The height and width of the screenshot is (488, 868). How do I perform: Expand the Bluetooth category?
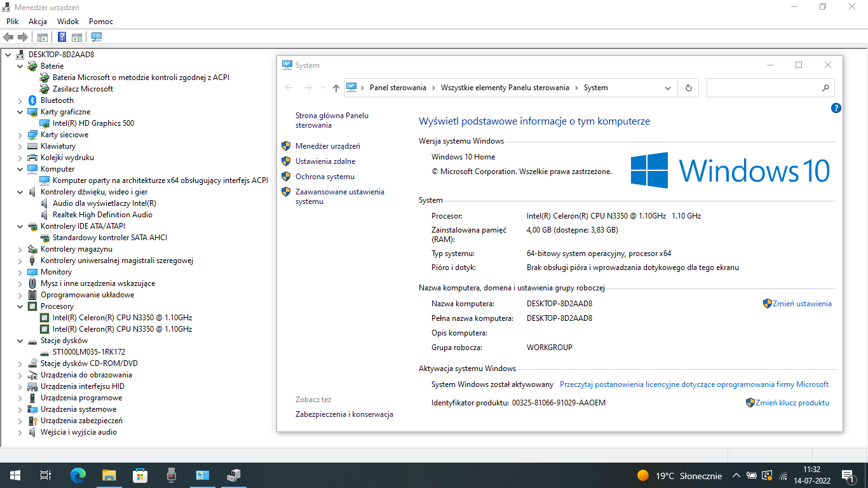click(20, 100)
